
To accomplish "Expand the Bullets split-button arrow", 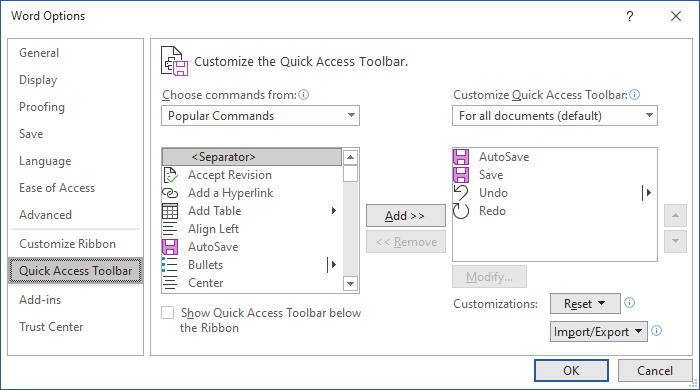I will pos(332,265).
